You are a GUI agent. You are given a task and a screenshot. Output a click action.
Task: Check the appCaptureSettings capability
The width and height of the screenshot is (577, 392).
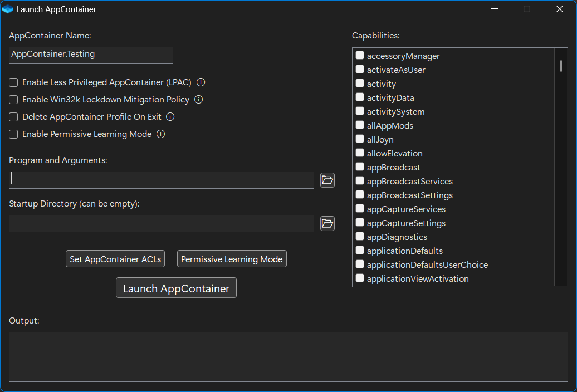pos(360,223)
